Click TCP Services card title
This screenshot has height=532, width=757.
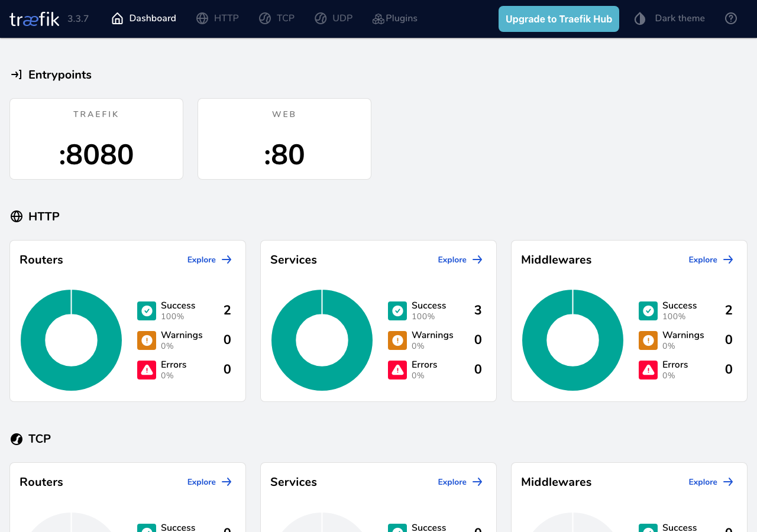[293, 482]
